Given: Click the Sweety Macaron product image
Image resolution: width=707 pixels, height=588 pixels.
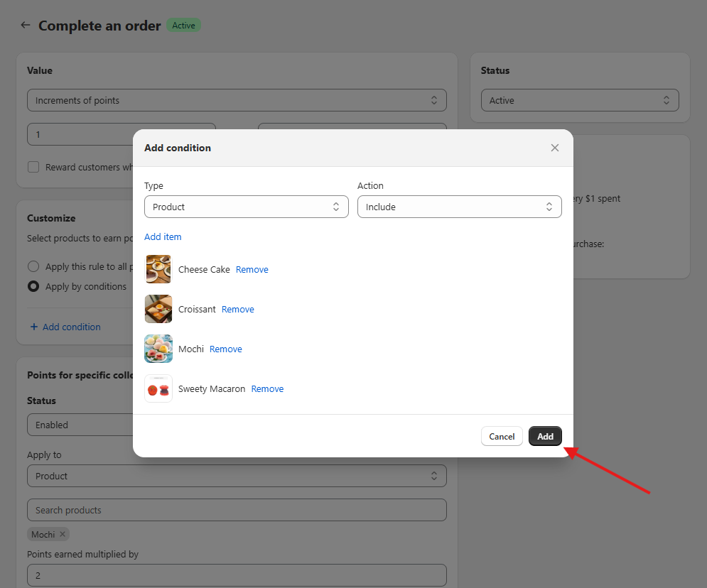Looking at the screenshot, I should coord(158,389).
